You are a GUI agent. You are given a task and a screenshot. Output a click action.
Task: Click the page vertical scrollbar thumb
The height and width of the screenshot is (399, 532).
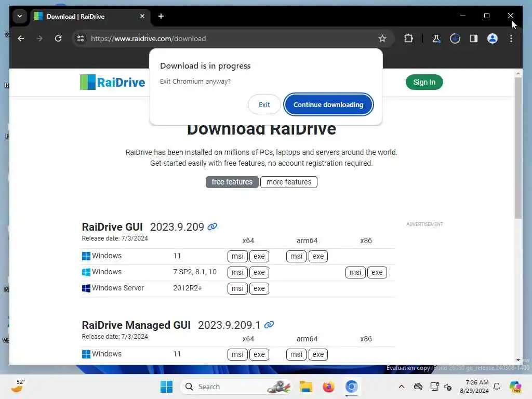(x=518, y=148)
